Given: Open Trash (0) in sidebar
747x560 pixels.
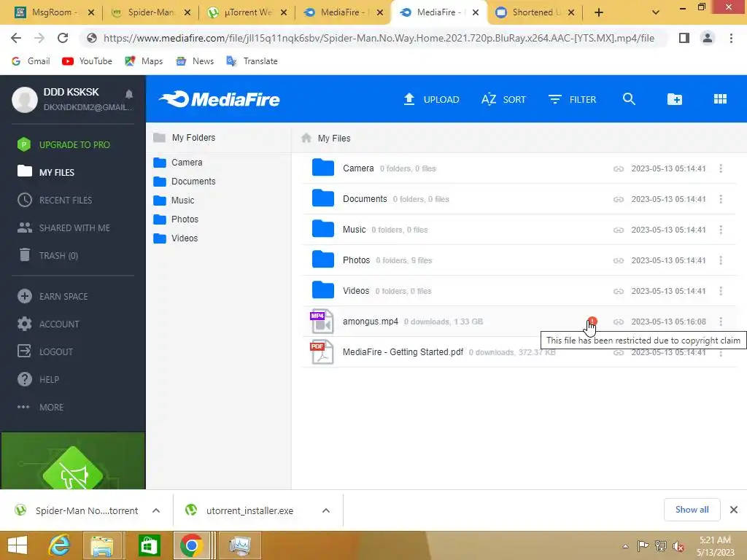Looking at the screenshot, I should 48,255.
